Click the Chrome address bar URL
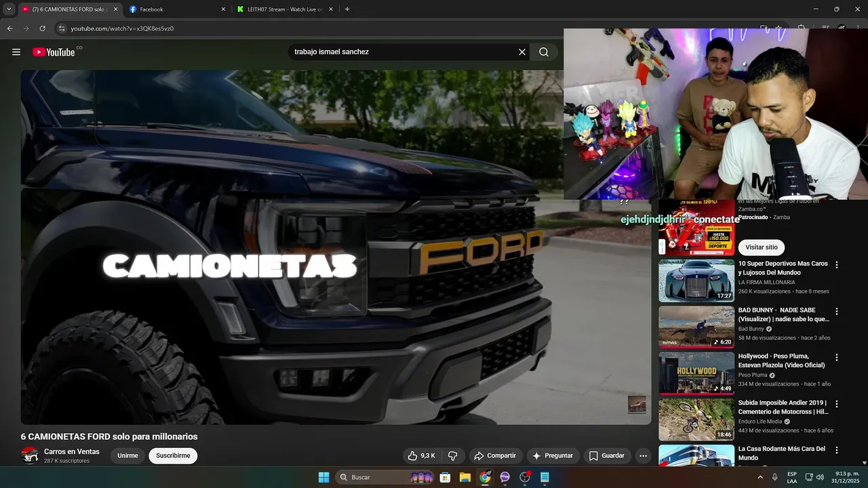Screen dimensions: 868x488 click(x=122, y=28)
